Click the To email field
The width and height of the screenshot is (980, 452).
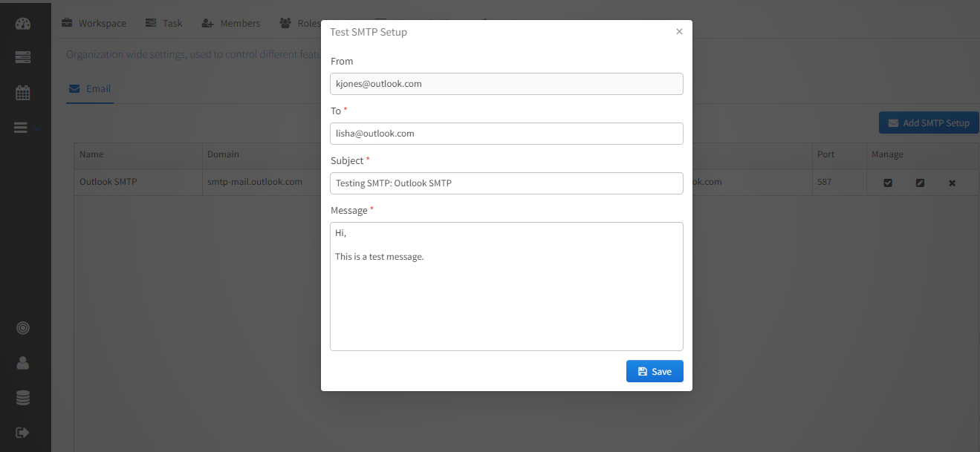point(507,134)
